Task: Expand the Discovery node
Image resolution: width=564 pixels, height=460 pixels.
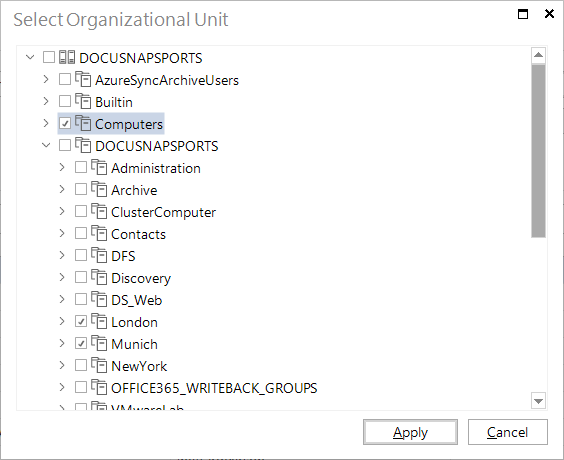Action: 62,277
